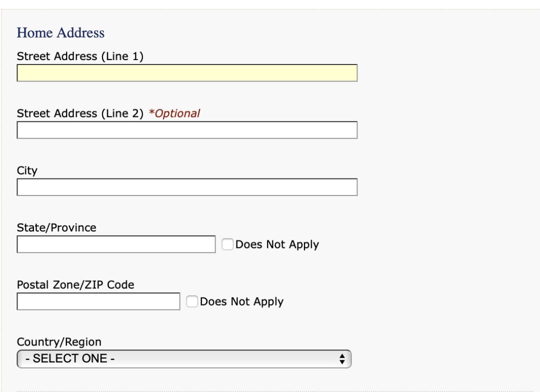Check the State/Province Does Not Apply checkbox

click(227, 244)
